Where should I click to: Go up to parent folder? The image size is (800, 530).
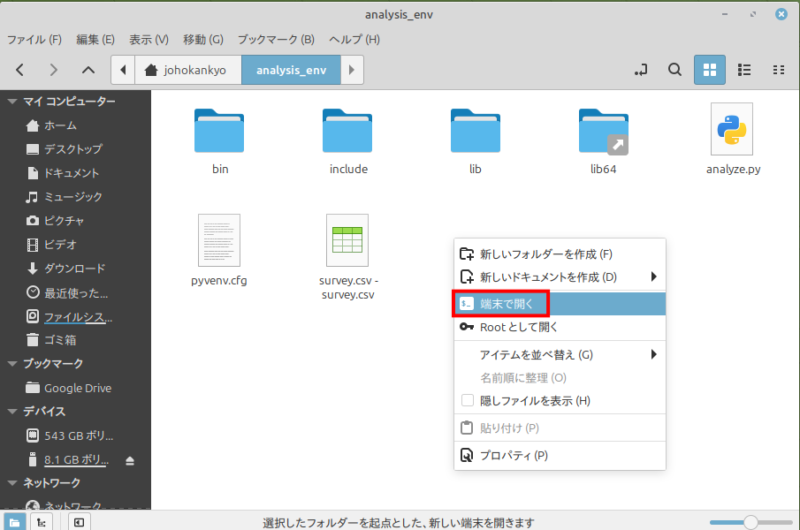click(x=88, y=70)
